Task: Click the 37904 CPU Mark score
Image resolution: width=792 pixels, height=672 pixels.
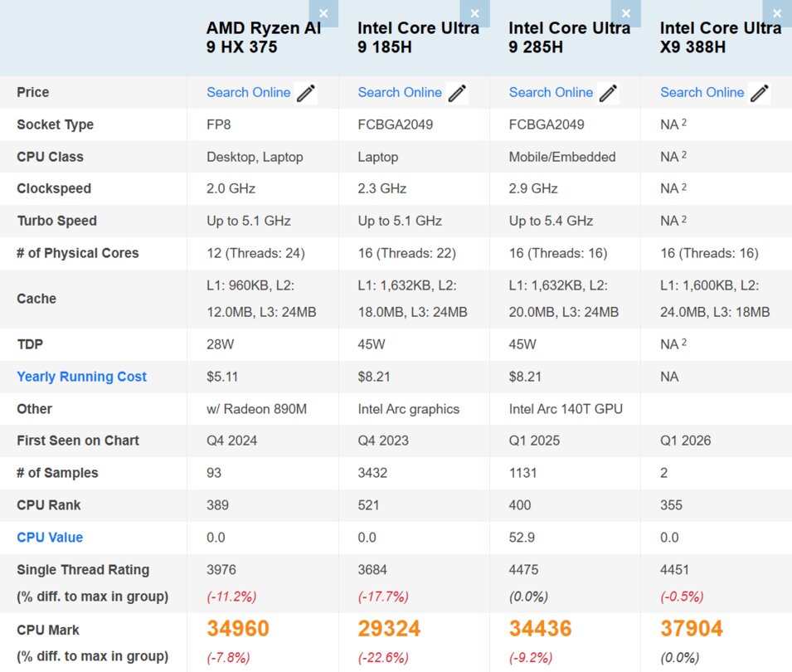Action: tap(692, 629)
